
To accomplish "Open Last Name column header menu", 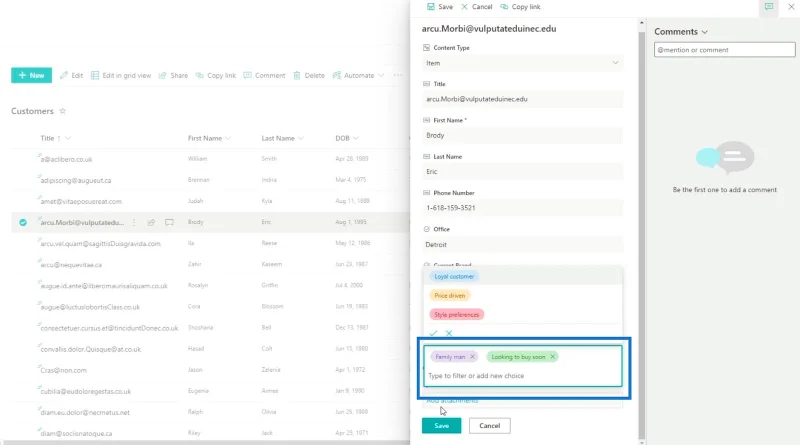I will [x=282, y=138].
